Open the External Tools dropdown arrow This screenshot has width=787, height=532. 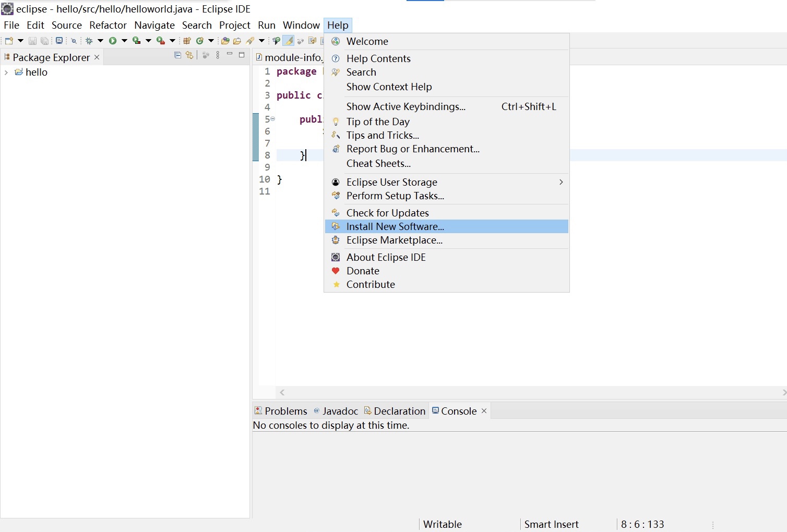(172, 41)
